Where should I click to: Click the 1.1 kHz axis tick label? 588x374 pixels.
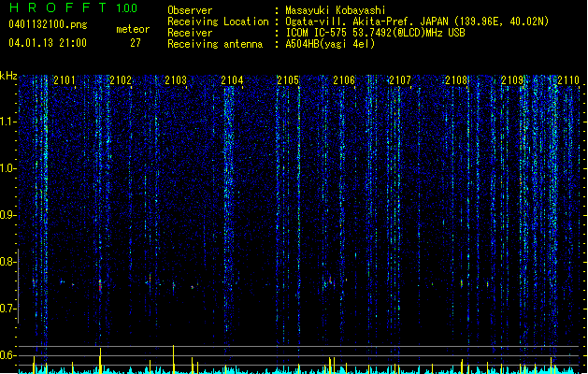point(7,122)
